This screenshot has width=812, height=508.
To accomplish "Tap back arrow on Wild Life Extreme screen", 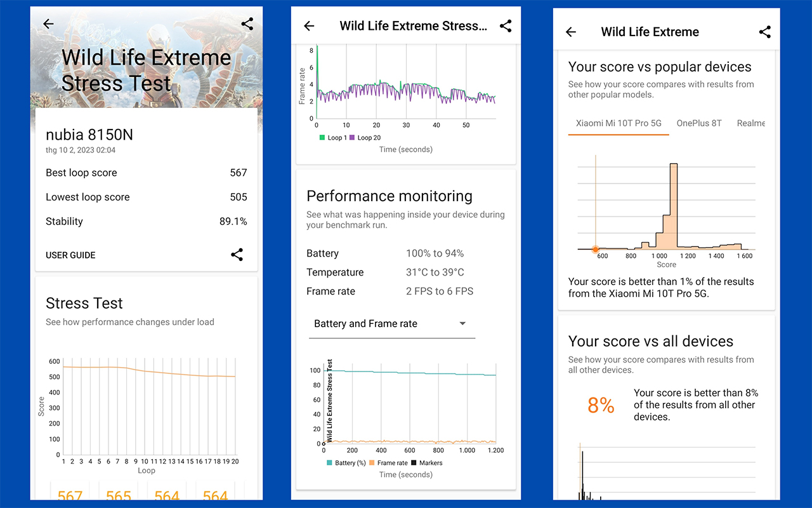I will [x=571, y=32].
